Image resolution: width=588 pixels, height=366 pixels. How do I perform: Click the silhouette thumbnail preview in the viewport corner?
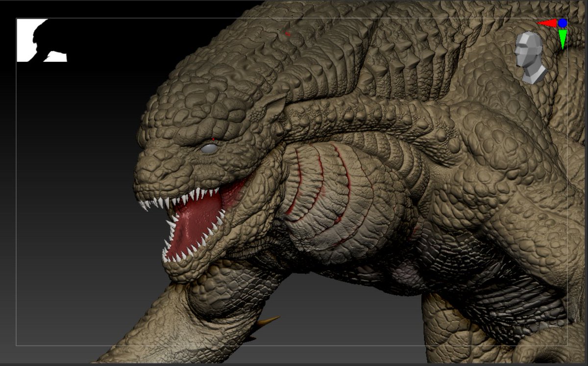pyautogui.click(x=42, y=40)
